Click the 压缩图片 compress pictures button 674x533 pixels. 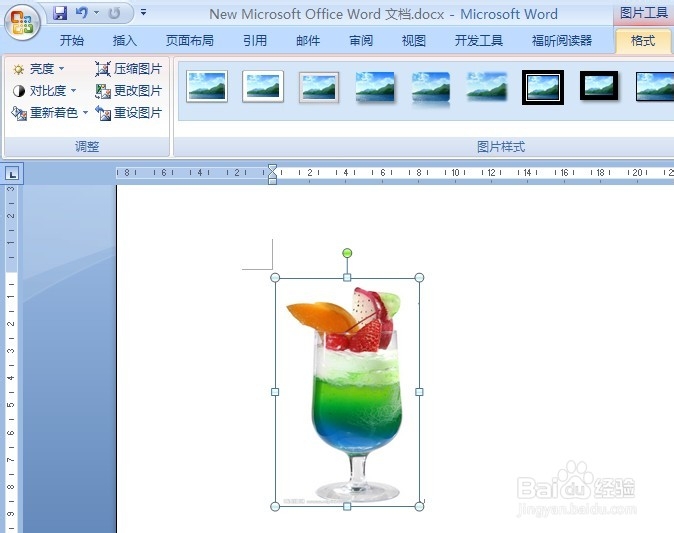coord(129,69)
